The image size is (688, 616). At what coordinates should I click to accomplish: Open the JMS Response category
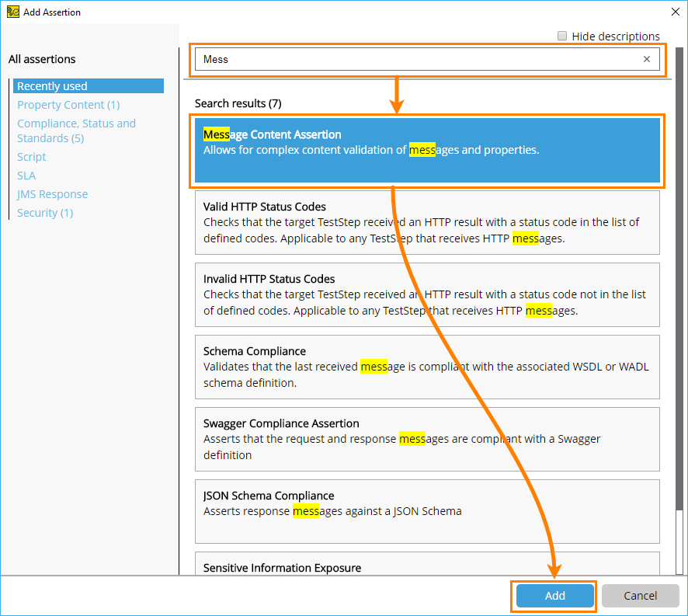(52, 194)
